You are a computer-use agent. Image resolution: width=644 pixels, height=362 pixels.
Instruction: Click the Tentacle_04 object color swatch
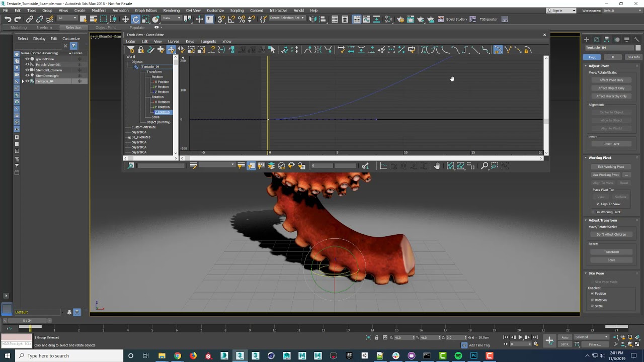(638, 48)
